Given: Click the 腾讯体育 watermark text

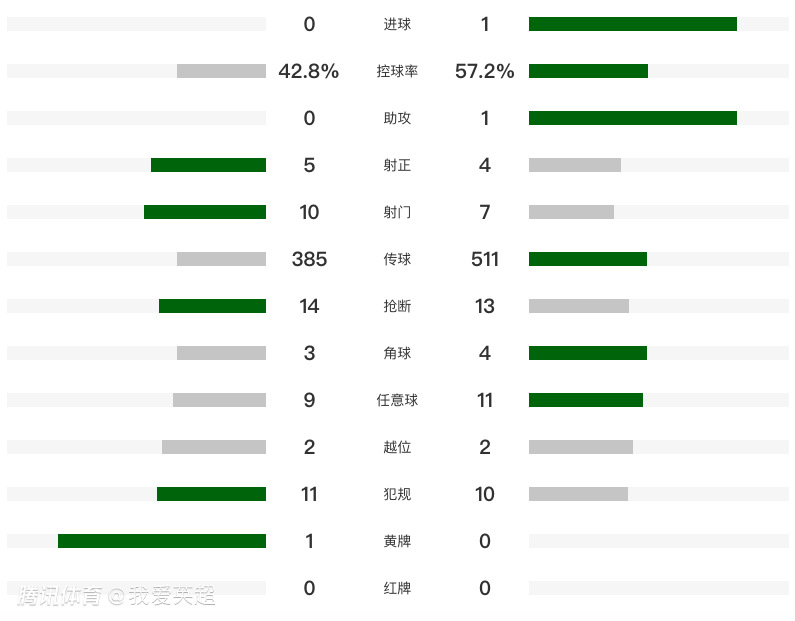Looking at the screenshot, I should pyautogui.click(x=60, y=597).
